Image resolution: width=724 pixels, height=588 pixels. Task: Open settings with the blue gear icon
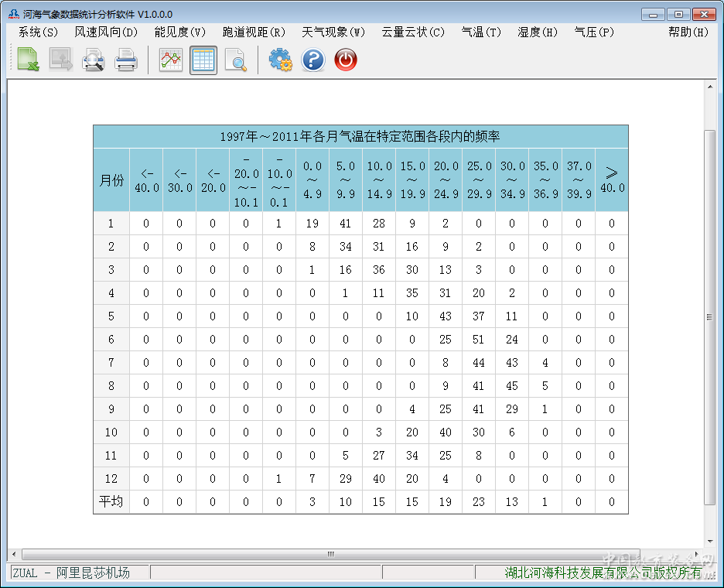coord(280,60)
